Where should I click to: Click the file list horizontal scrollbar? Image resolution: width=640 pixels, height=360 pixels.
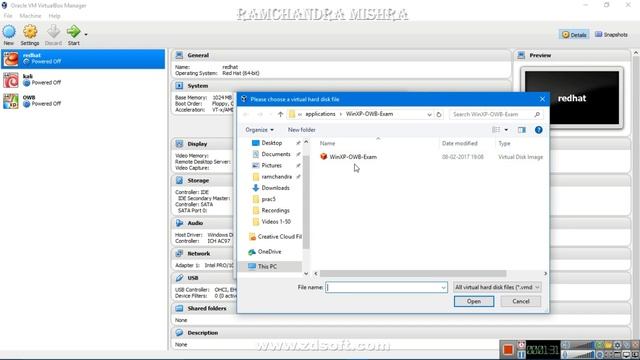tap(413, 273)
